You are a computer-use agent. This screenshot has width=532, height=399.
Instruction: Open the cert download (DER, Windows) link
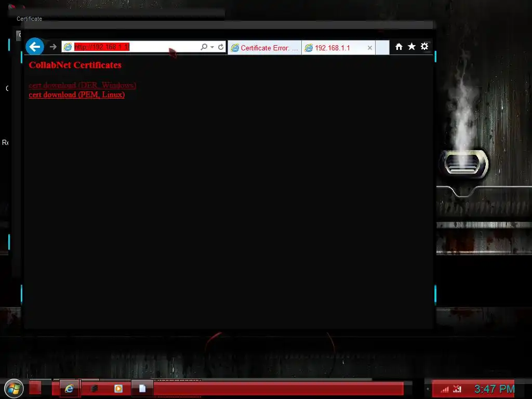pyautogui.click(x=83, y=85)
